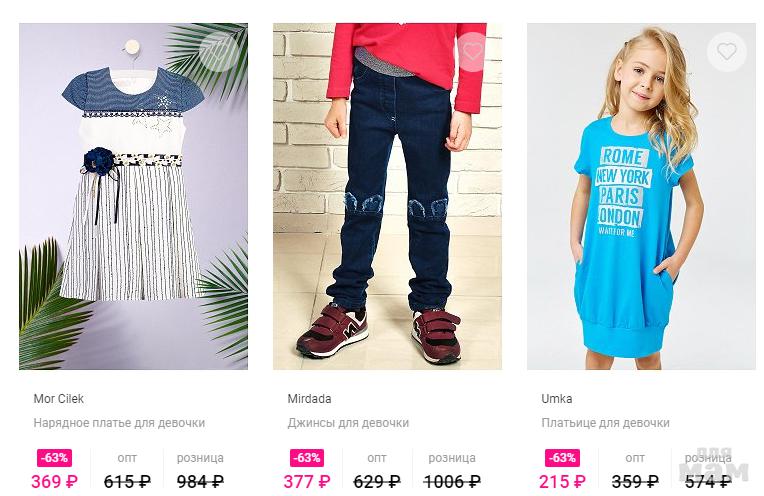Click the -63% badge under Mor Cilek
Screen dimensions: 764x496
55,458
